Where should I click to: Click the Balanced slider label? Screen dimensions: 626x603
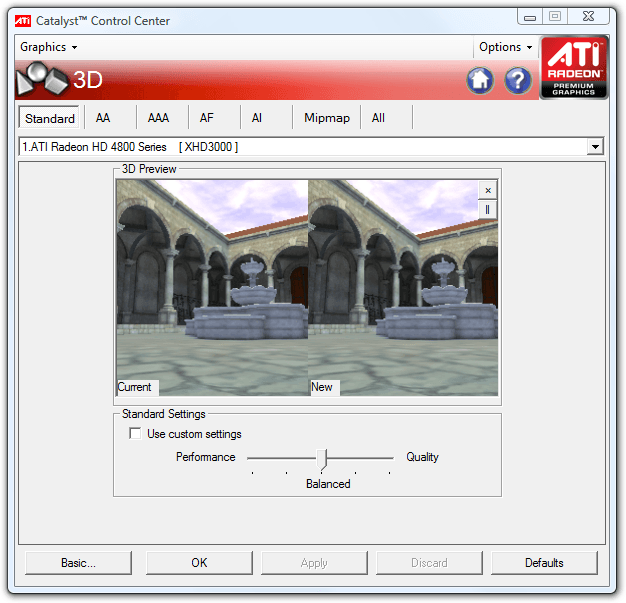point(328,484)
